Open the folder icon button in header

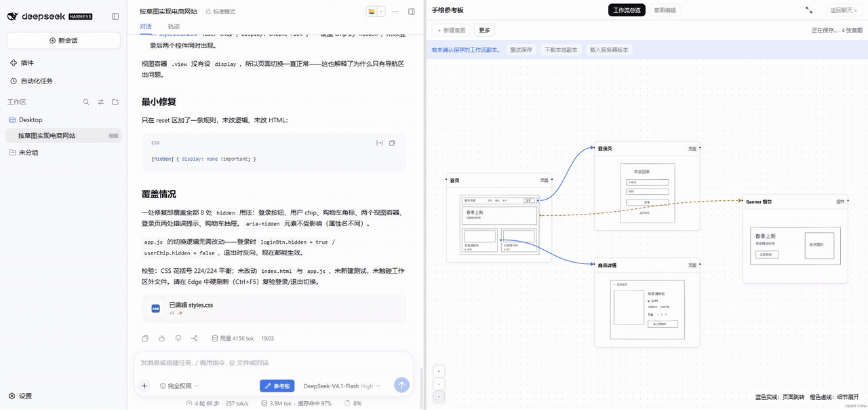tap(372, 12)
